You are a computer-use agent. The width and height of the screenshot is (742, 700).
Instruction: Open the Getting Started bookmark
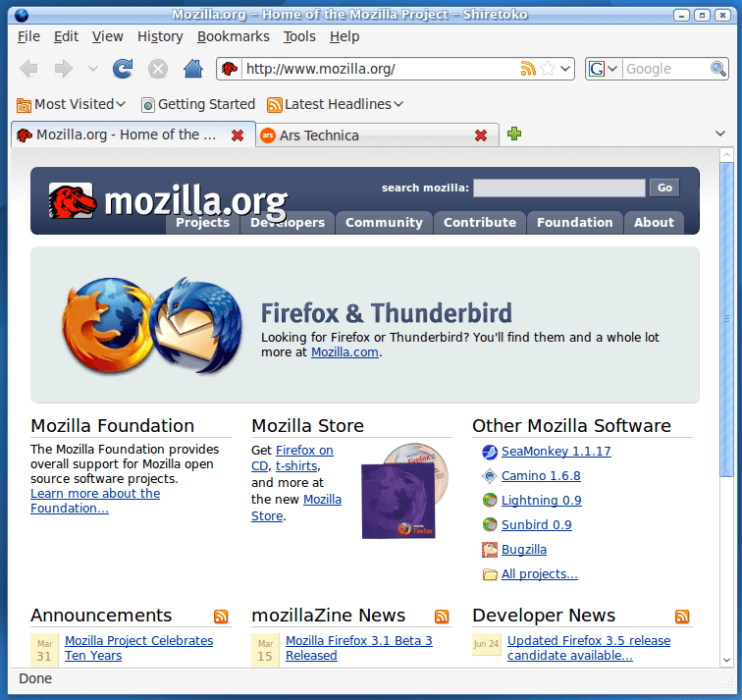click(x=198, y=104)
